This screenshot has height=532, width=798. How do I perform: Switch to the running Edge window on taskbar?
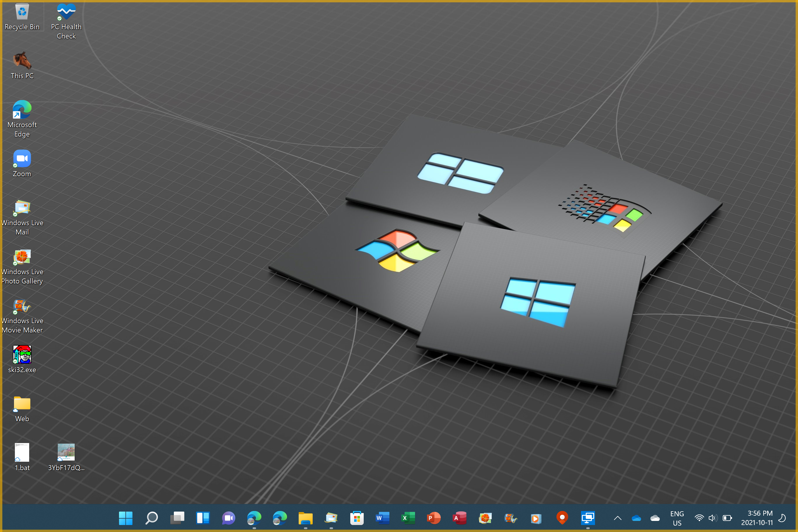[254, 518]
